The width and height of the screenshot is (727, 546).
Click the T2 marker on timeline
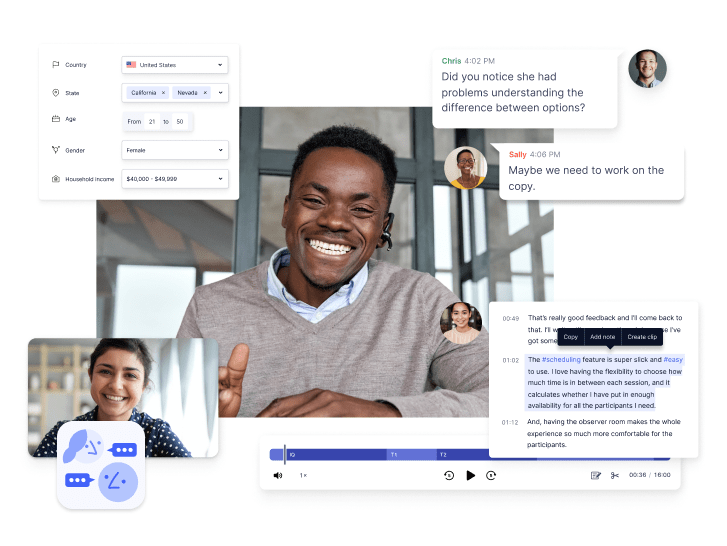point(443,455)
